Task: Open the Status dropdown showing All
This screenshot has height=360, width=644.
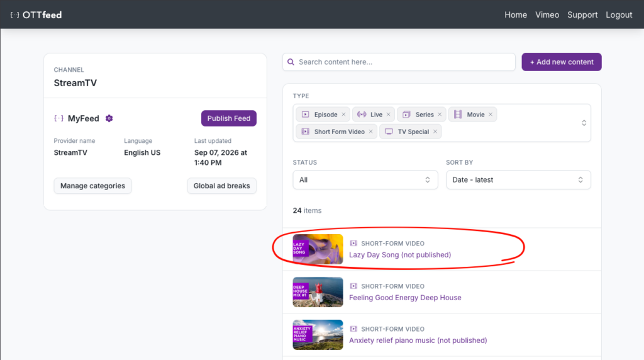Action: (x=365, y=180)
